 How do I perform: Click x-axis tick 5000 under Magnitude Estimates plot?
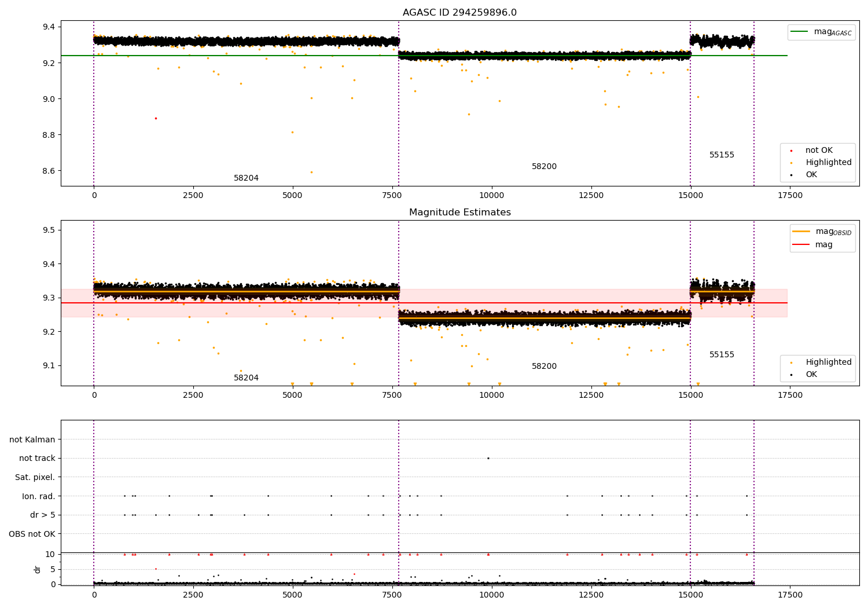[293, 395]
